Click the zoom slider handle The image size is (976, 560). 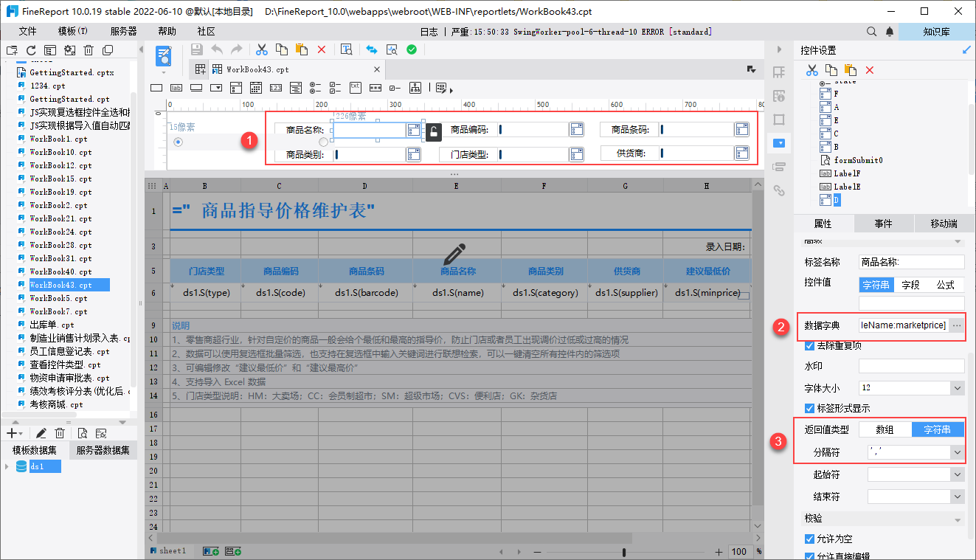click(625, 552)
